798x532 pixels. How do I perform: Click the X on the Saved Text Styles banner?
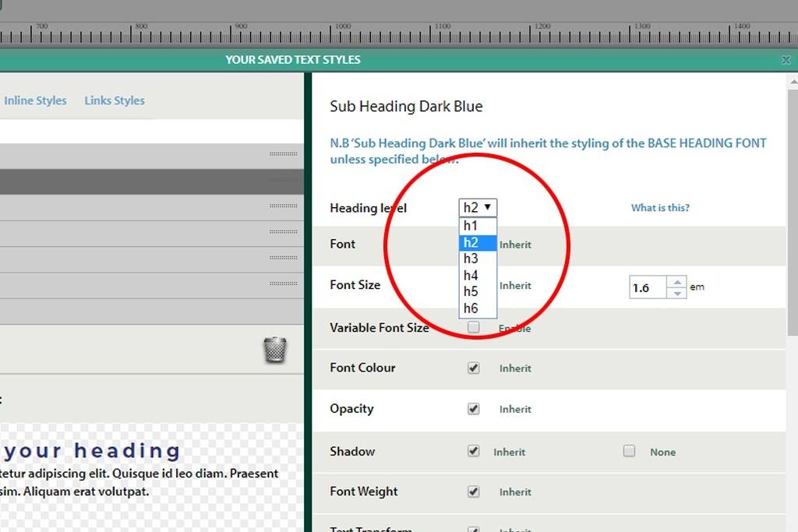(x=786, y=59)
